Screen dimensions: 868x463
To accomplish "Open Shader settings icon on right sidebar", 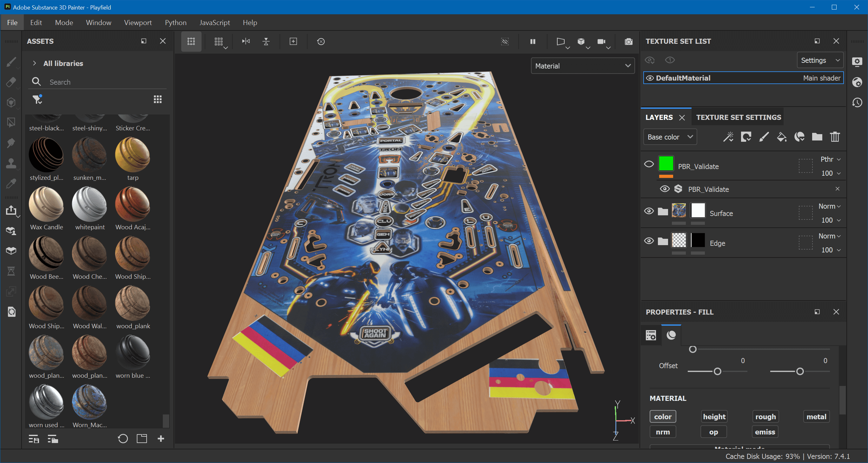I will 857,82.
